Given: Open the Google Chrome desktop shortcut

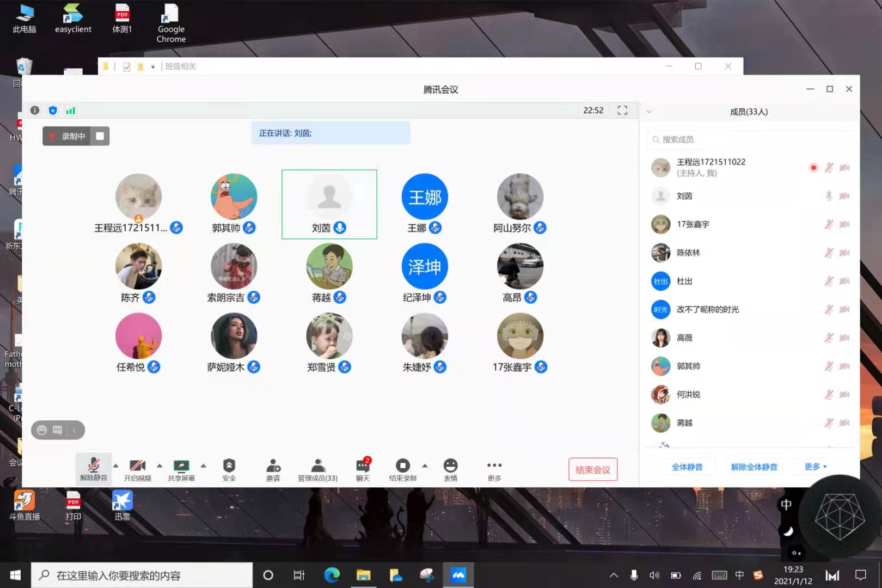Looking at the screenshot, I should tap(171, 23).
